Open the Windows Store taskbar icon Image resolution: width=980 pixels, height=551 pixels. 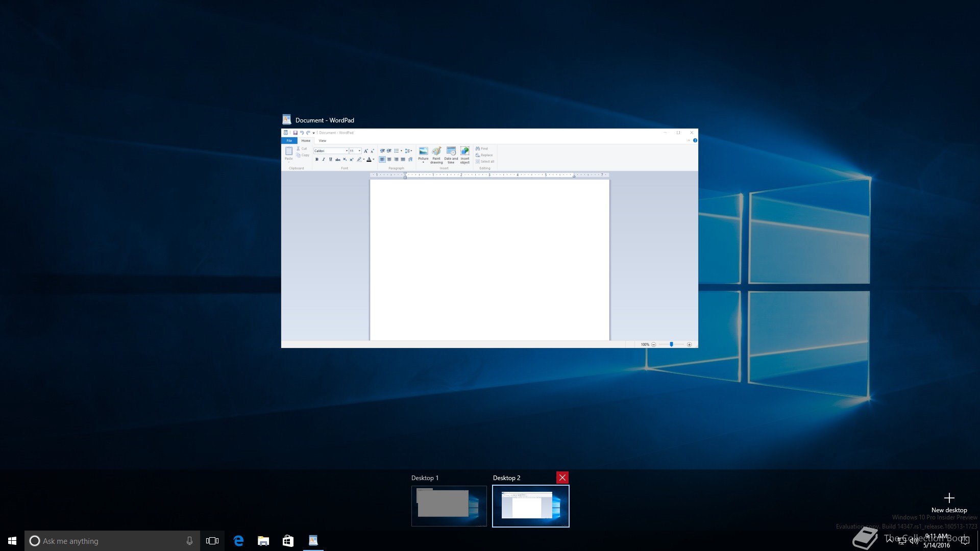288,541
